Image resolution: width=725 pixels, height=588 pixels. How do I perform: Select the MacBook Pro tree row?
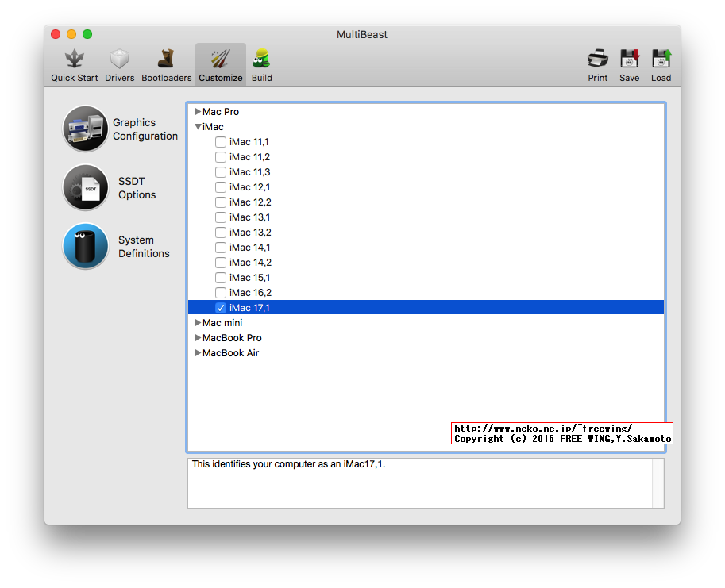[x=426, y=338]
